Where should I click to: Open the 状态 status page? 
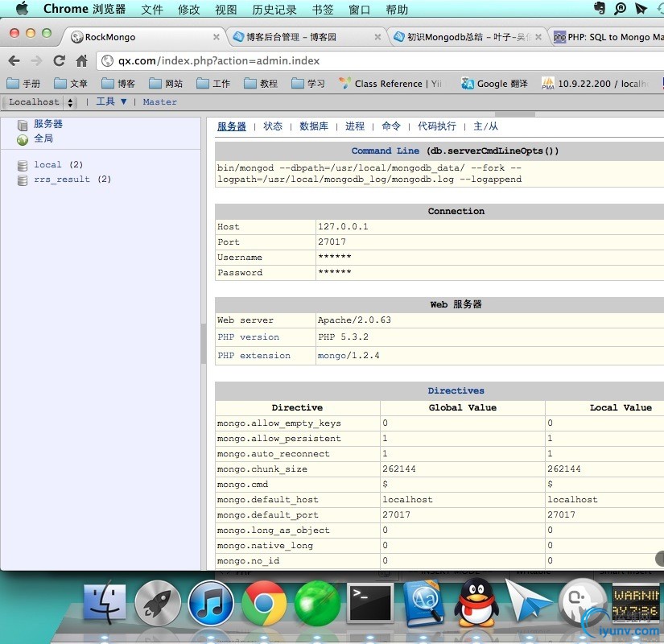pyautogui.click(x=273, y=126)
